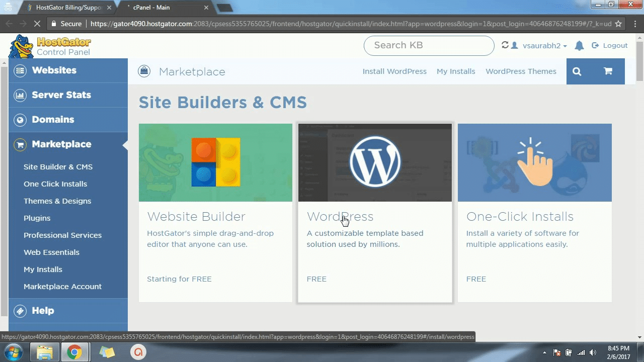Open Themes & Designs link
Screen dimensions: 644x362
point(57,201)
